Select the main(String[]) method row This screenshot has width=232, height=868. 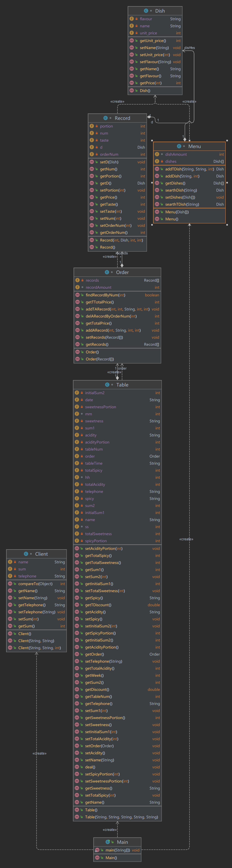tap(118, 850)
